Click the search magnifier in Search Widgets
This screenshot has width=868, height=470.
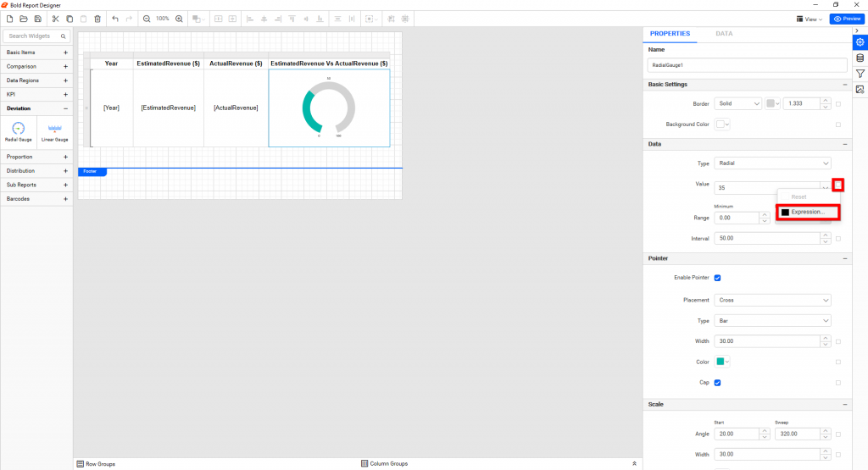[63, 36]
